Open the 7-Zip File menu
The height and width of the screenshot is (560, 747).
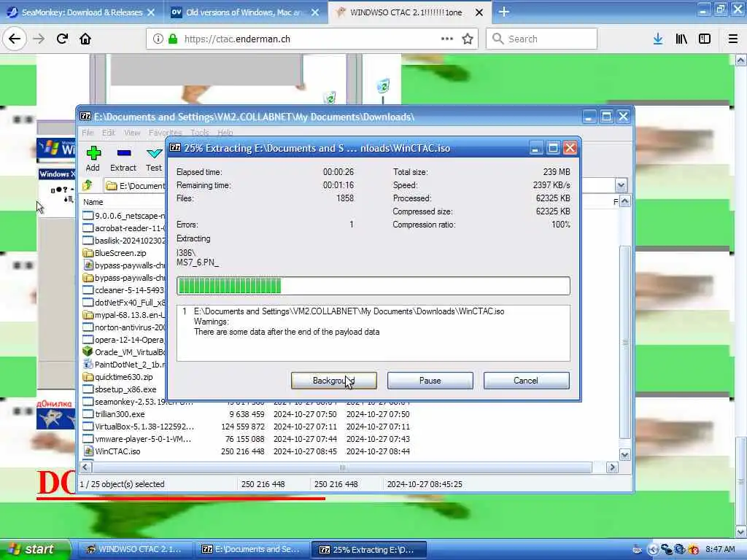click(88, 133)
